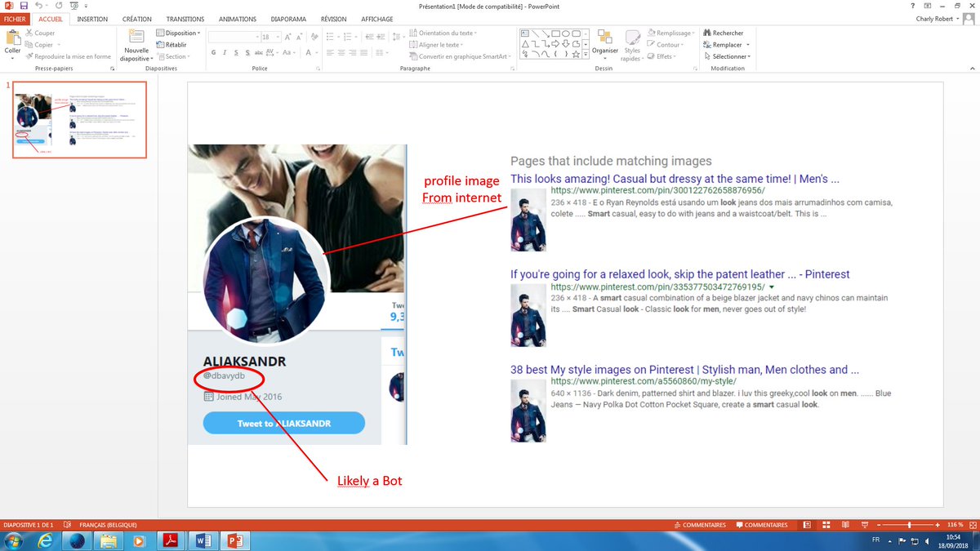Open Word from the Windows taskbar
980x551 pixels.
[203, 540]
